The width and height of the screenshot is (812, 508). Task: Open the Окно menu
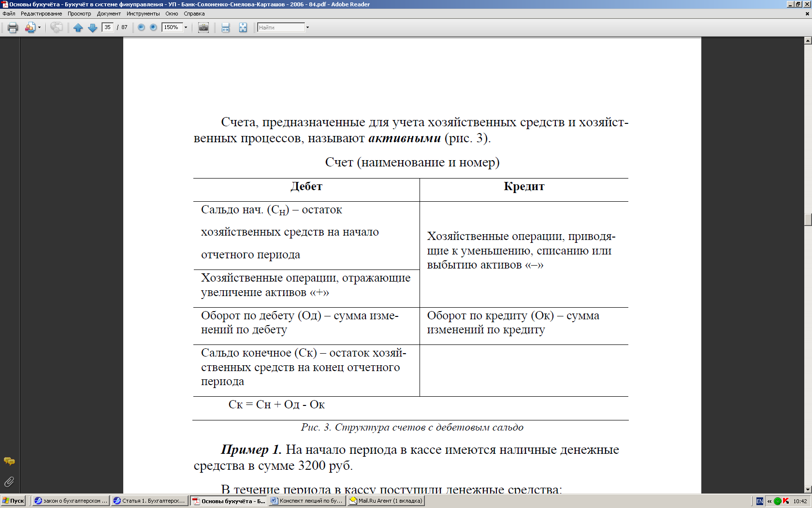pos(172,14)
